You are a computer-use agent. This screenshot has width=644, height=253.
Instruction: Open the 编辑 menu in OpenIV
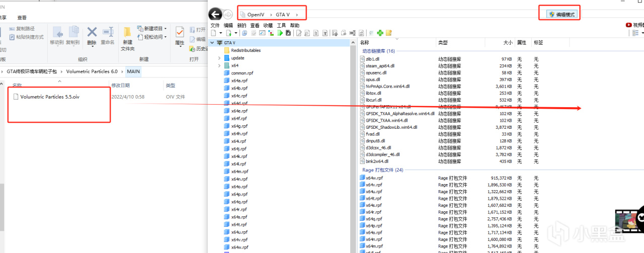click(x=228, y=25)
